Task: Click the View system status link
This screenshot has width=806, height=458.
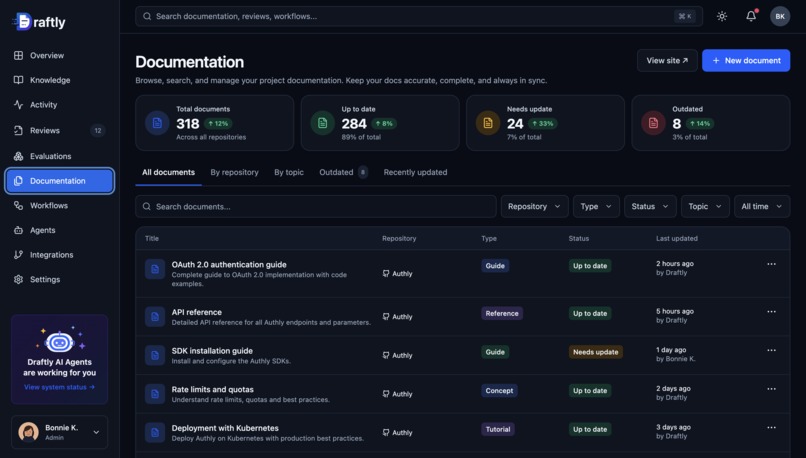Action: [60, 388]
